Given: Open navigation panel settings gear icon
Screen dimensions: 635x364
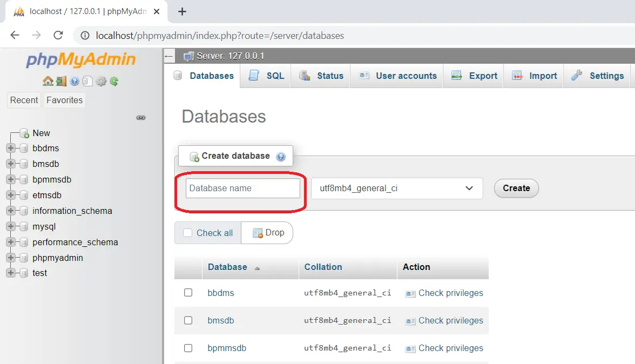Looking at the screenshot, I should (x=101, y=82).
